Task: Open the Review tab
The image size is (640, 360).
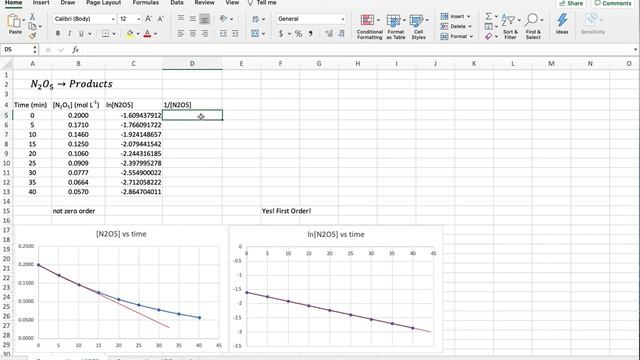Action: pyautogui.click(x=204, y=3)
